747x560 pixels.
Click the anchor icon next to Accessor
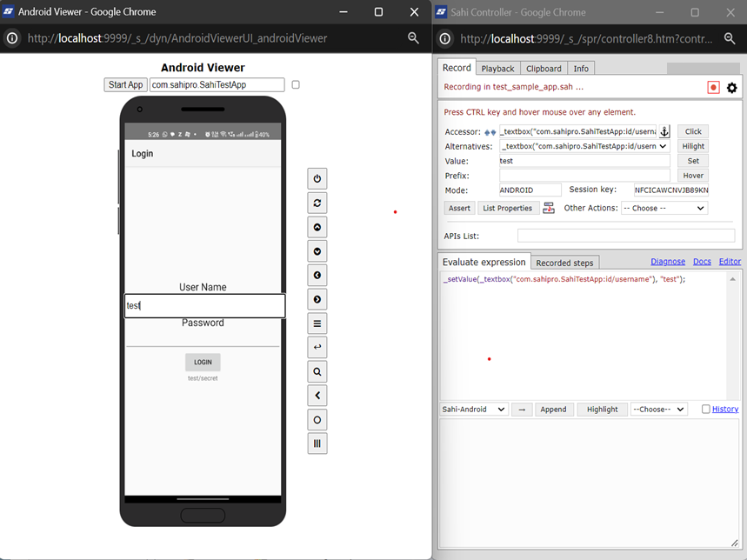click(664, 131)
